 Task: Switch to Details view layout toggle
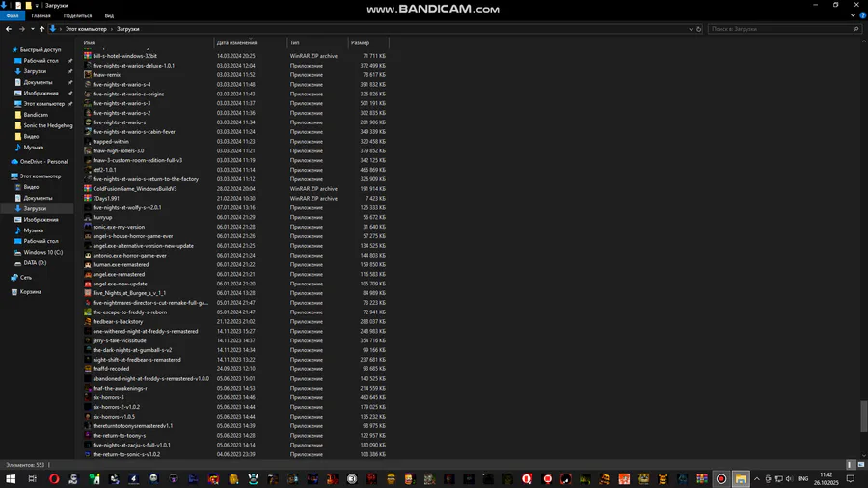click(851, 465)
